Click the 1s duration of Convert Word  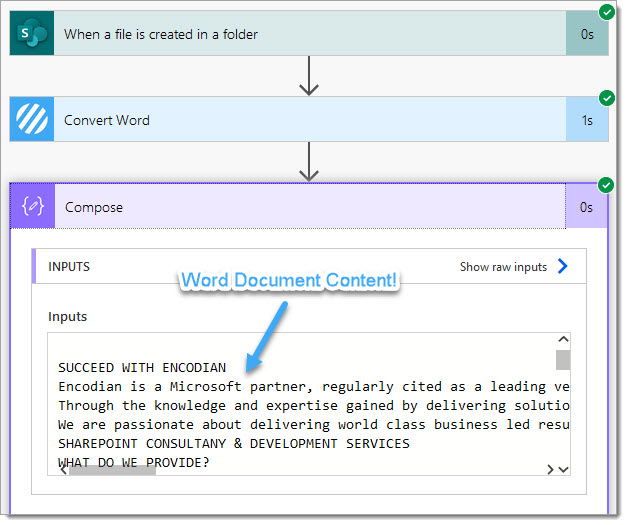587,120
